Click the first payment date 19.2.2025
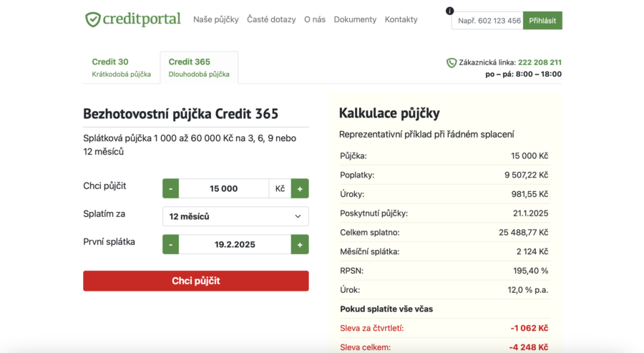644x353 pixels. (235, 244)
